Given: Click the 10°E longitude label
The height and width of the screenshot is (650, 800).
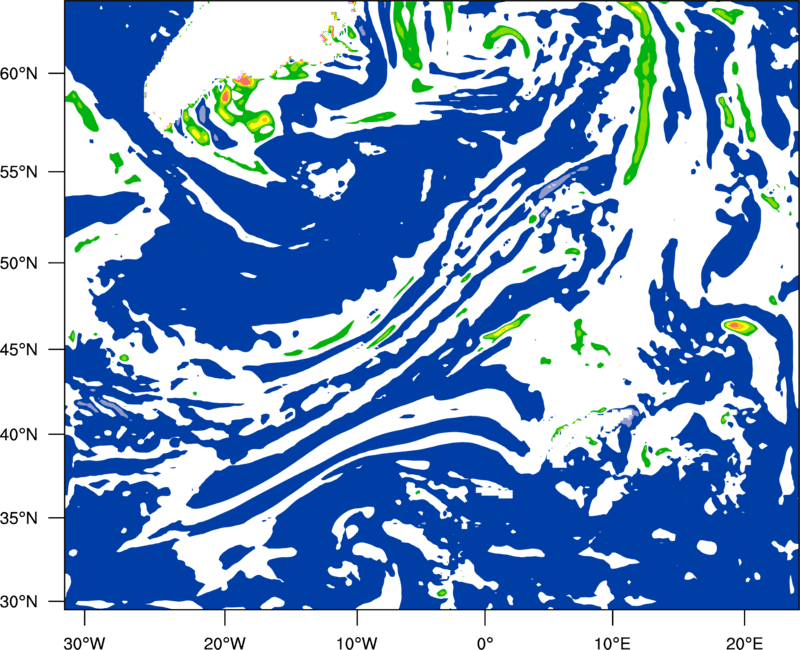Looking at the screenshot, I should pyautogui.click(x=612, y=643).
